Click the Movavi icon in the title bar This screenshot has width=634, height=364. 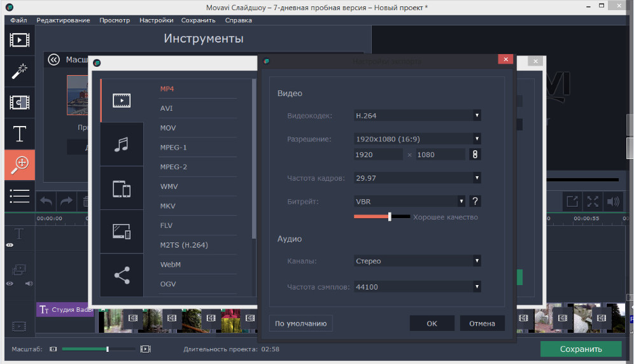point(10,7)
